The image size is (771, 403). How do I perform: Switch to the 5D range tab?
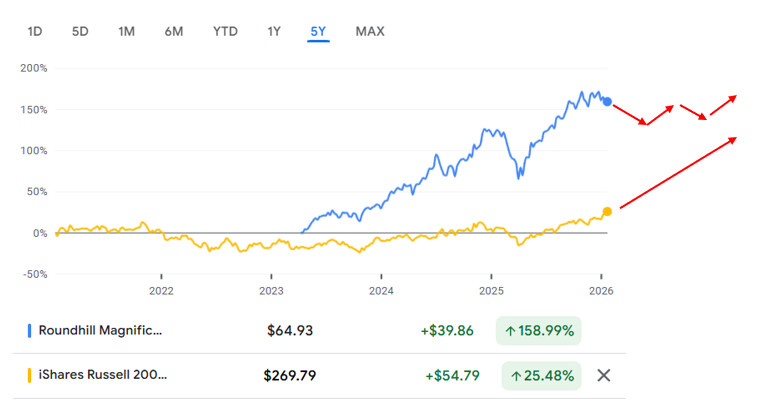[x=80, y=31]
